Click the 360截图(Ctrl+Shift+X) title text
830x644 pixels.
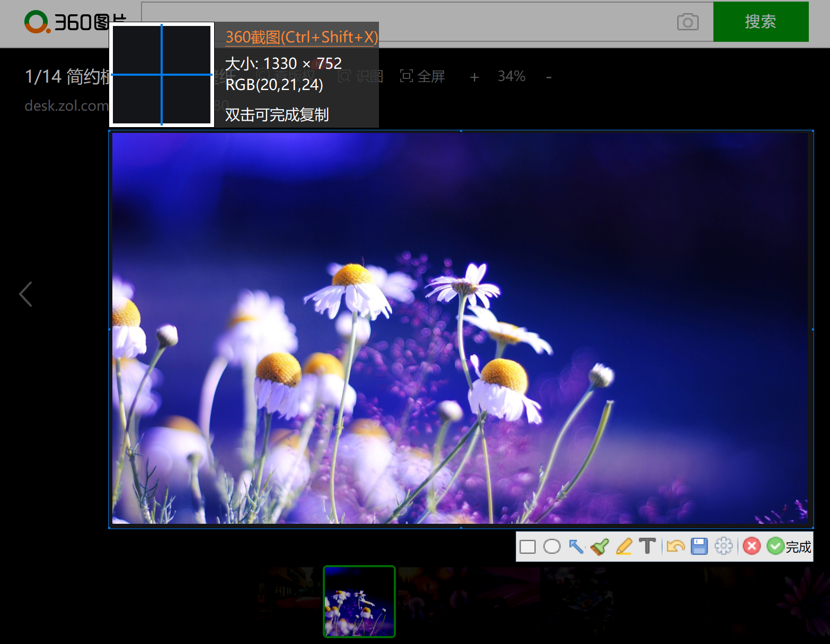(302, 37)
